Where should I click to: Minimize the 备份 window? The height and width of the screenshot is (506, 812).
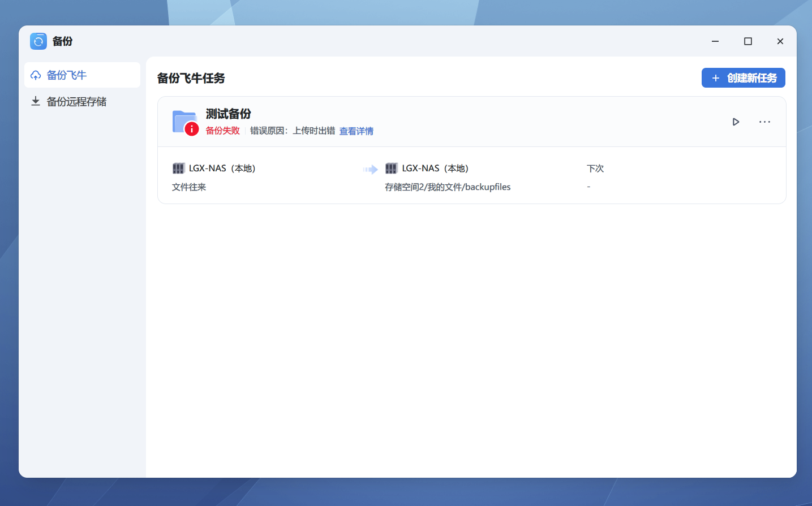pyautogui.click(x=715, y=41)
